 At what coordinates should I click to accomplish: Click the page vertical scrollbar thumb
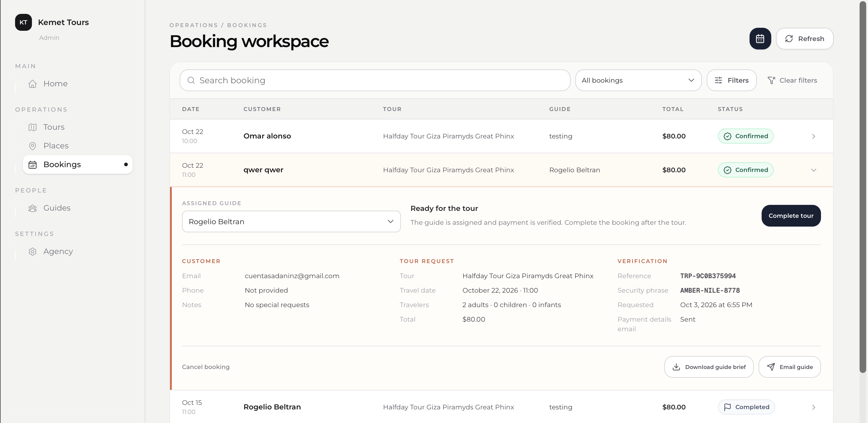click(x=863, y=187)
